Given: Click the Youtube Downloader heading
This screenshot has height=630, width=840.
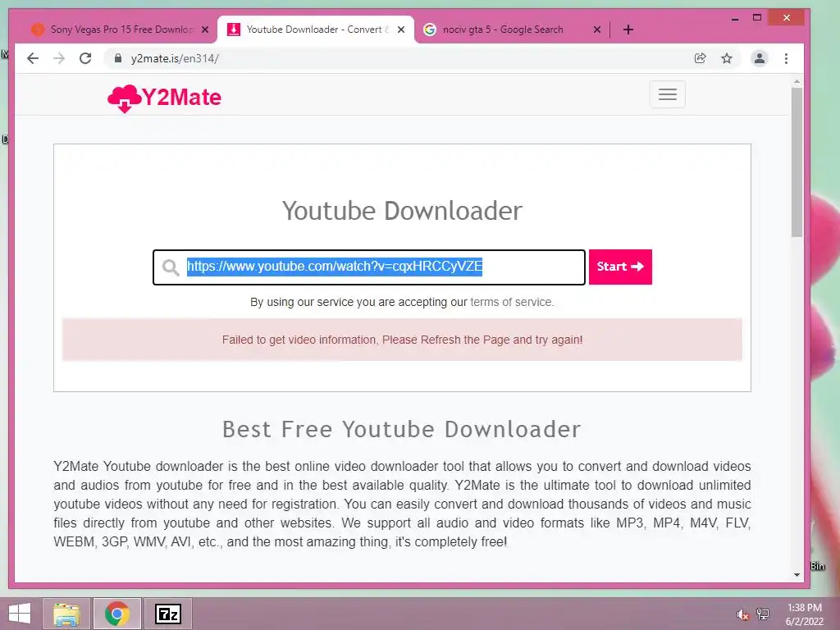Looking at the screenshot, I should click(x=402, y=211).
